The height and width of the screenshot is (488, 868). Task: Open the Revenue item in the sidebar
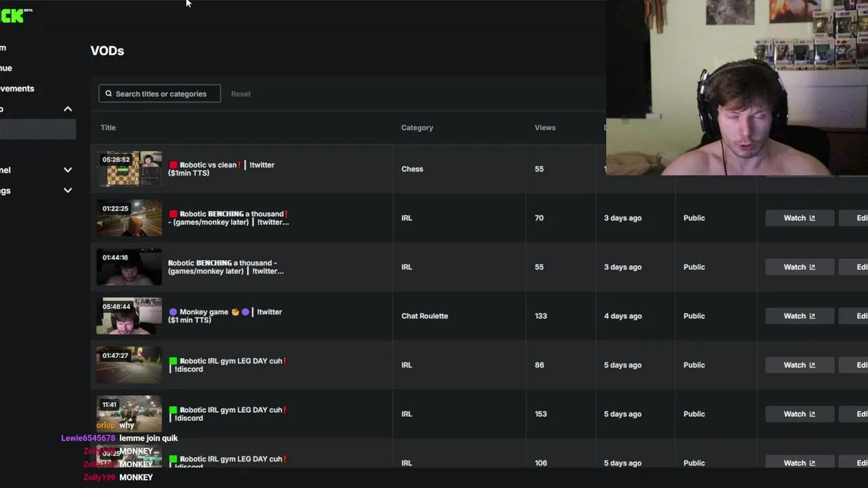pyautogui.click(x=6, y=68)
